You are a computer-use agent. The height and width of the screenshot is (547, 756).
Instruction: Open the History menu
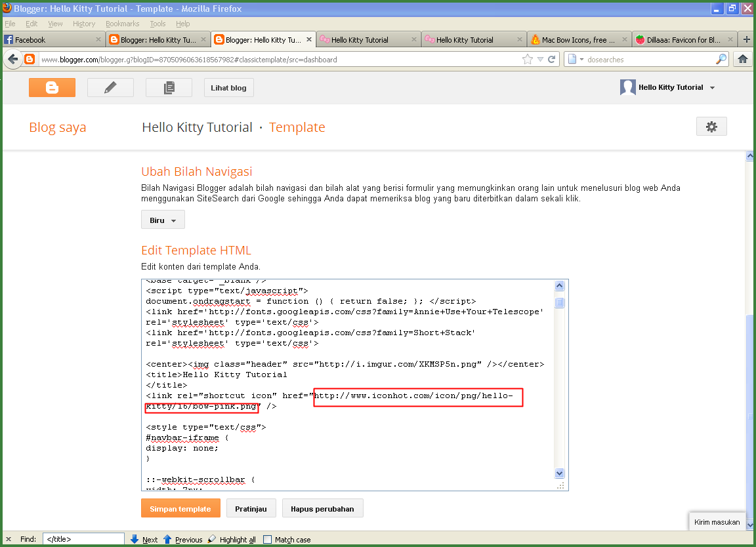(84, 24)
